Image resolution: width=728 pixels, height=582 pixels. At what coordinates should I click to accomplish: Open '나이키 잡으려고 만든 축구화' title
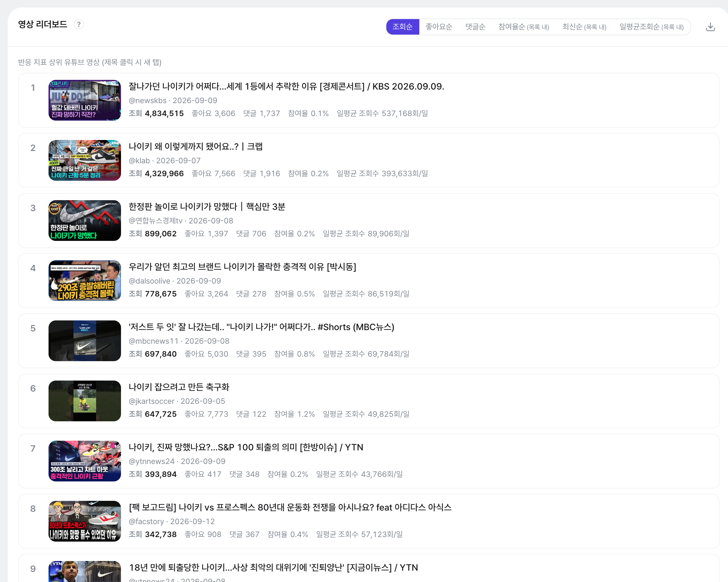179,387
